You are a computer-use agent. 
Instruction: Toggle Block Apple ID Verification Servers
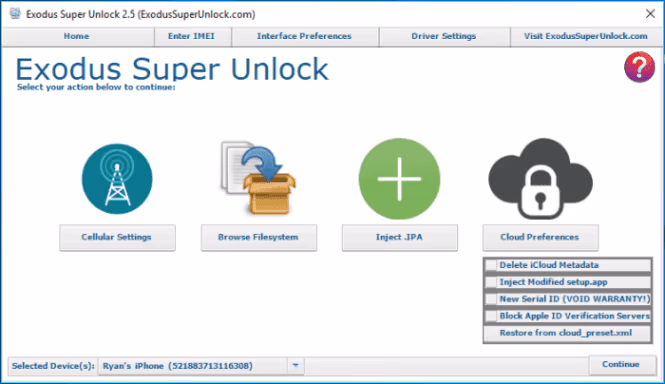[x=491, y=316]
